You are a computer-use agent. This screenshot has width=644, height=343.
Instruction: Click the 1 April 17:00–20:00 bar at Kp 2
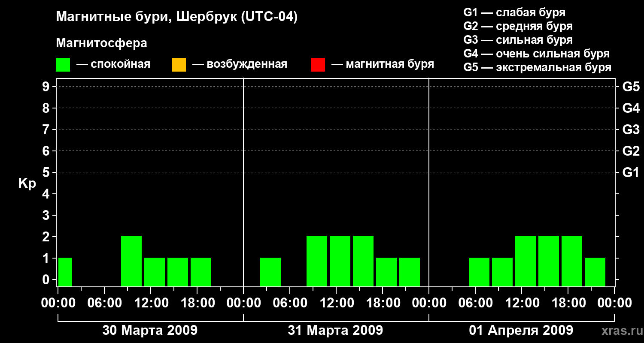point(572,261)
